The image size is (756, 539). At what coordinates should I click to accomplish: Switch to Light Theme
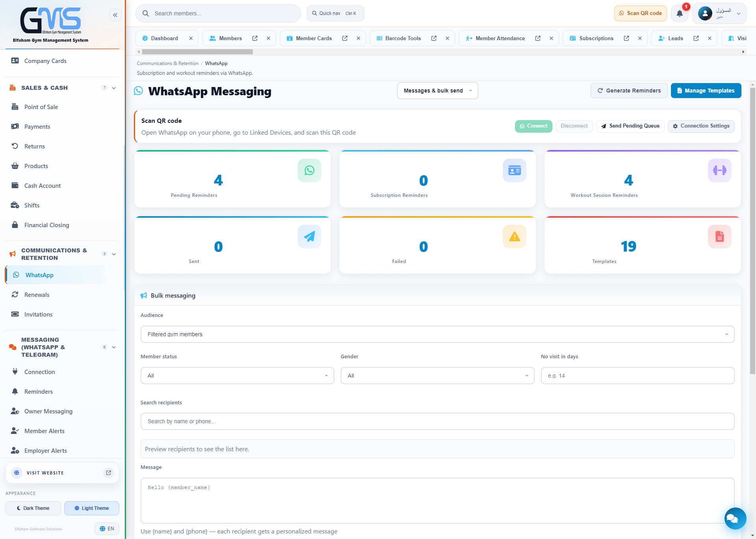click(91, 508)
